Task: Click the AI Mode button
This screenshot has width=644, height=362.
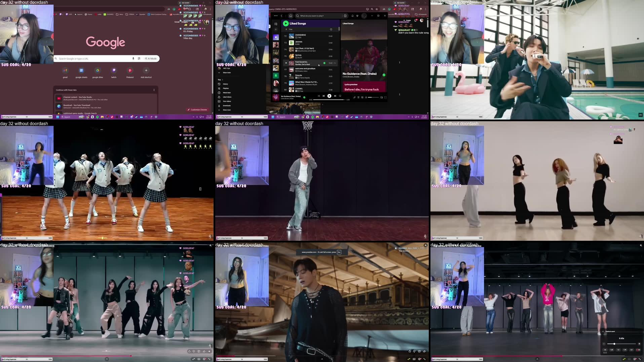Action: click(x=151, y=59)
